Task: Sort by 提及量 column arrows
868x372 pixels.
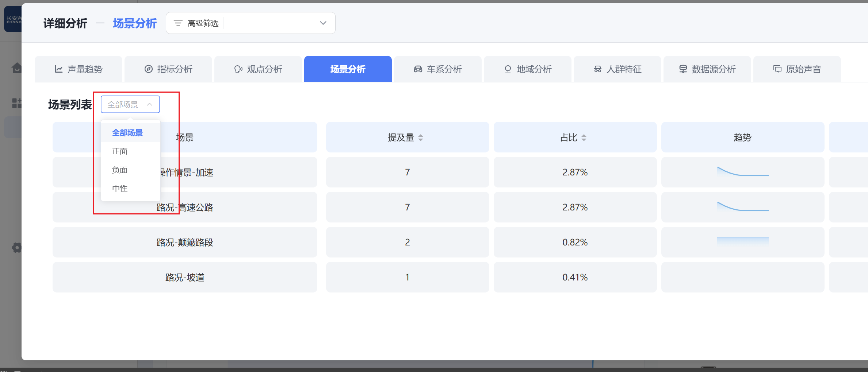Action: coord(421,137)
